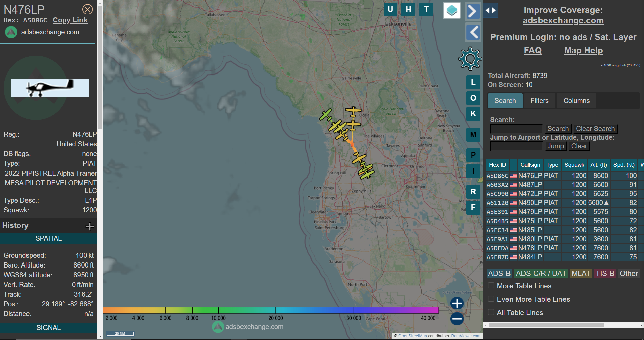Expand the History section plus icon
This screenshot has height=340, width=644.
point(90,226)
